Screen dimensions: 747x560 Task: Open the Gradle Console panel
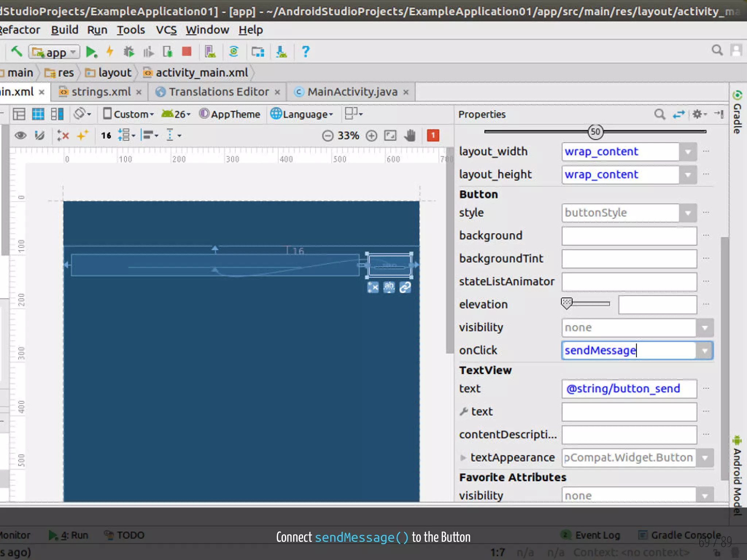(x=680, y=535)
